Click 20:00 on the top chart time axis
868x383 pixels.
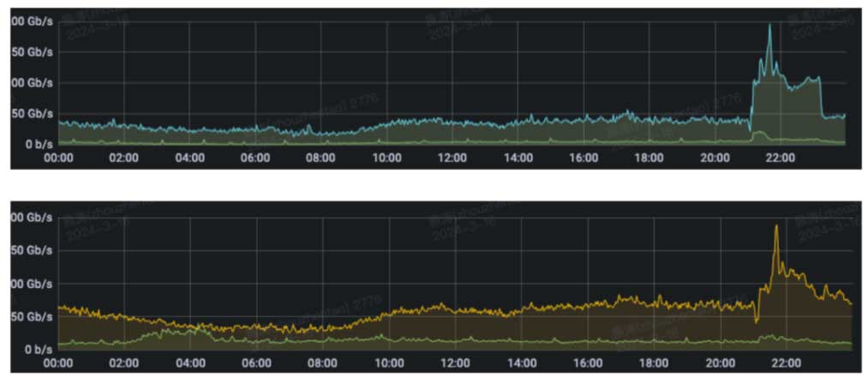[x=715, y=158]
